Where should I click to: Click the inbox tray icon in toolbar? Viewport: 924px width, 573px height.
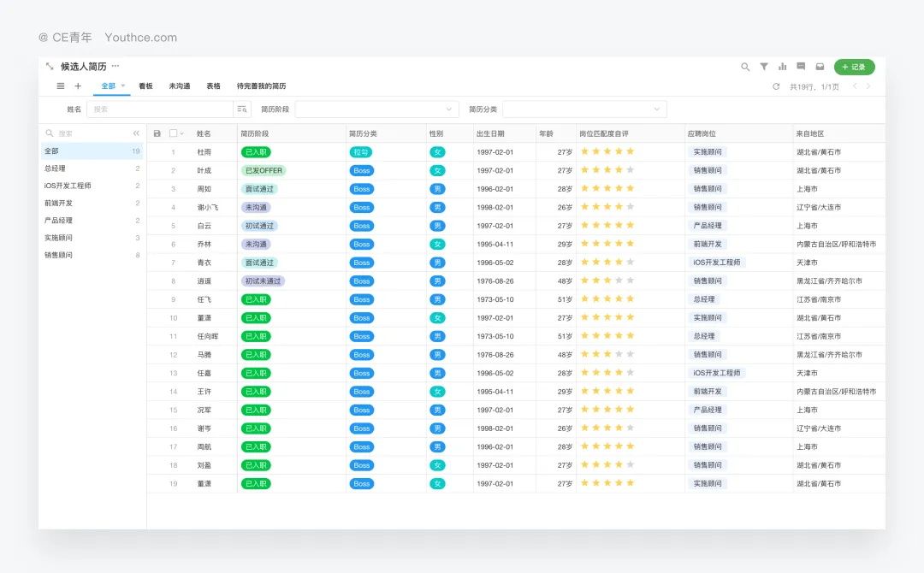click(x=820, y=67)
